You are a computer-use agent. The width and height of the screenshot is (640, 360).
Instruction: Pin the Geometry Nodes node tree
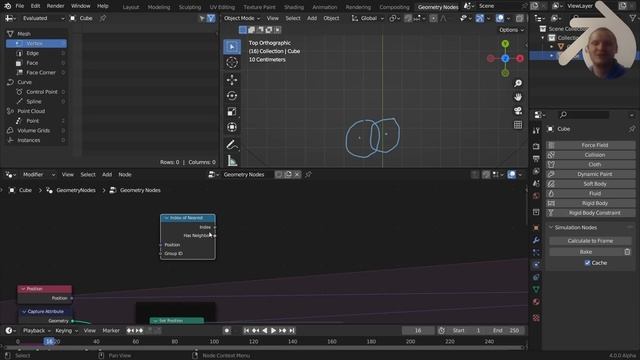click(309, 175)
